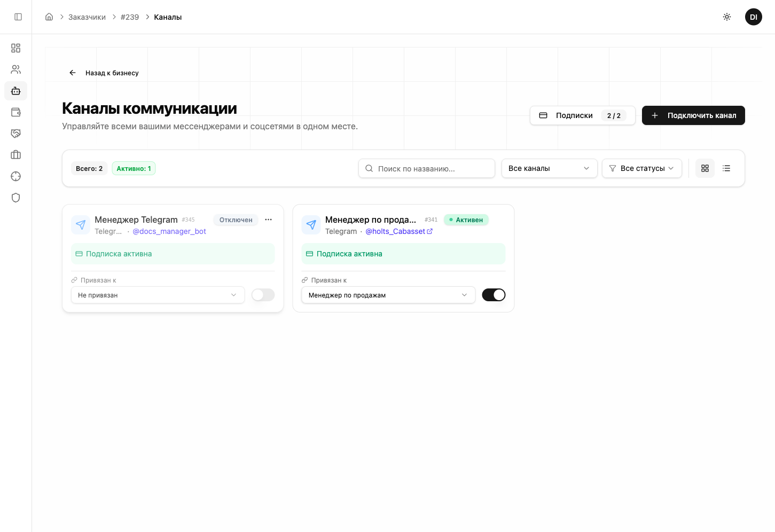The height and width of the screenshot is (532, 775).
Task: Go to Заказчики in the breadcrumb
Action: [x=87, y=17]
